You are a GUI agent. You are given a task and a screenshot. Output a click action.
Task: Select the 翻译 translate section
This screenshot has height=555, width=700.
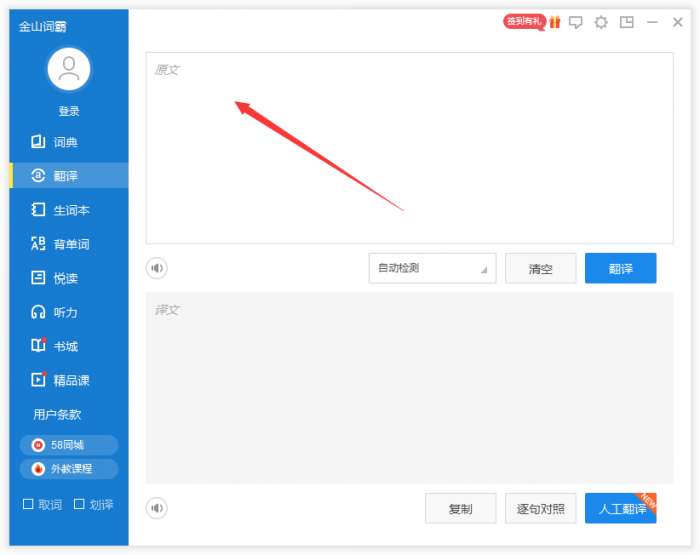pyautogui.click(x=69, y=175)
